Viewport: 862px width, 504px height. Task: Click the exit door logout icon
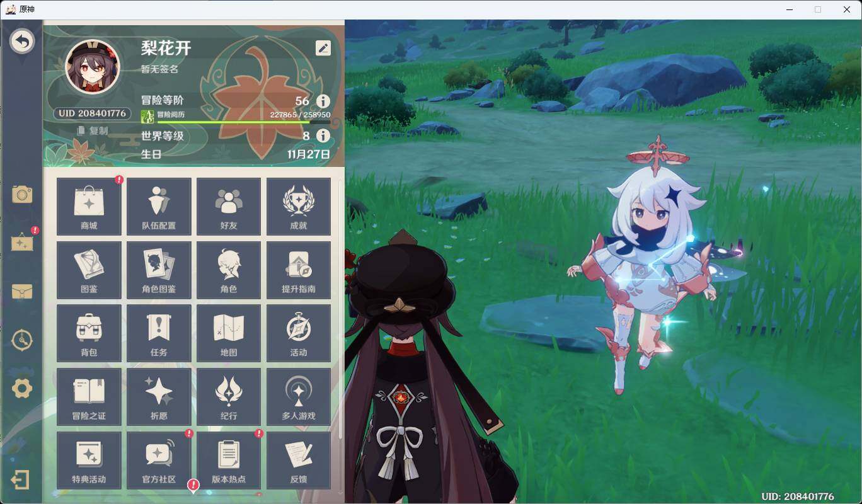click(x=20, y=481)
